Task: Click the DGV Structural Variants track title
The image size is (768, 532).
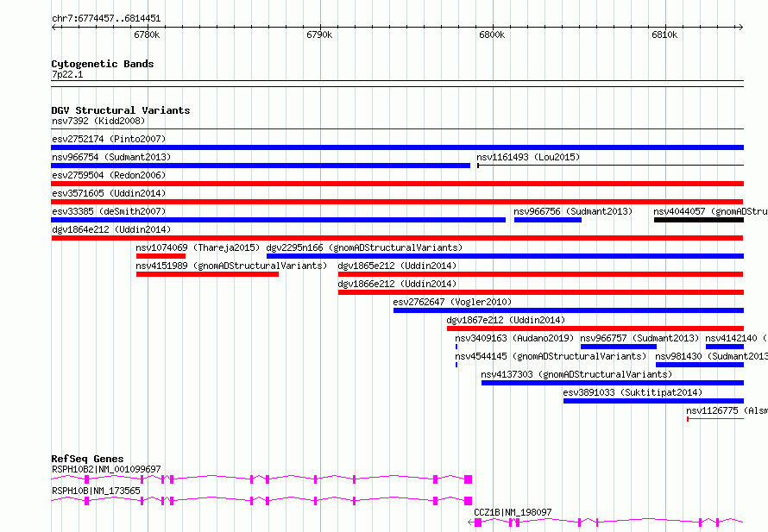Action: pyautogui.click(x=121, y=110)
